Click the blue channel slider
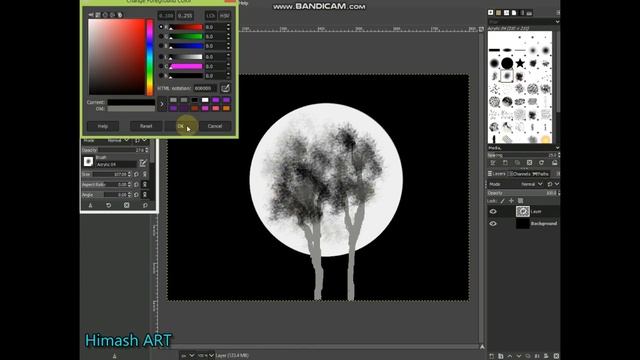This screenshot has height=360, width=640. click(186, 46)
